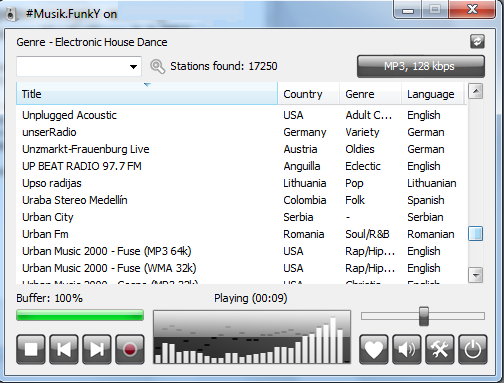
Task: Click the green buffer progress bar
Action: tap(80, 315)
